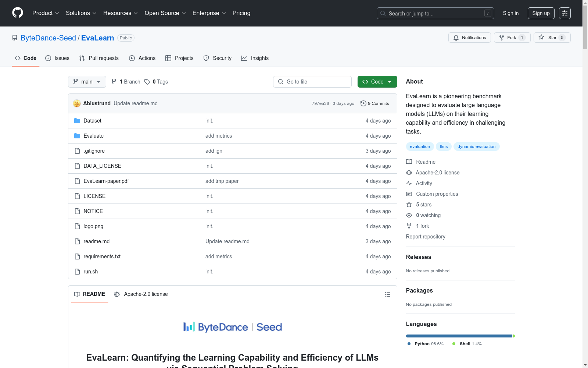This screenshot has height=368, width=588.
Task: Click the Evaluate folder icon
Action: click(x=77, y=136)
